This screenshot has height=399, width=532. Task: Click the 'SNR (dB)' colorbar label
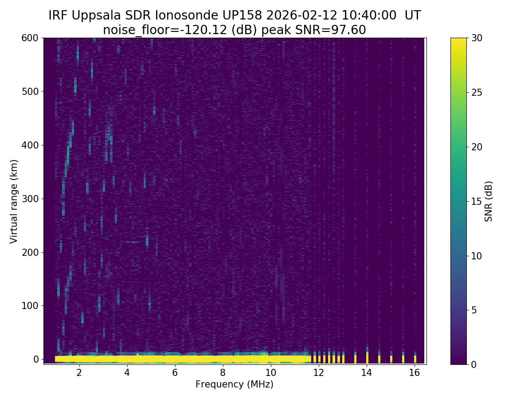[489, 201]
